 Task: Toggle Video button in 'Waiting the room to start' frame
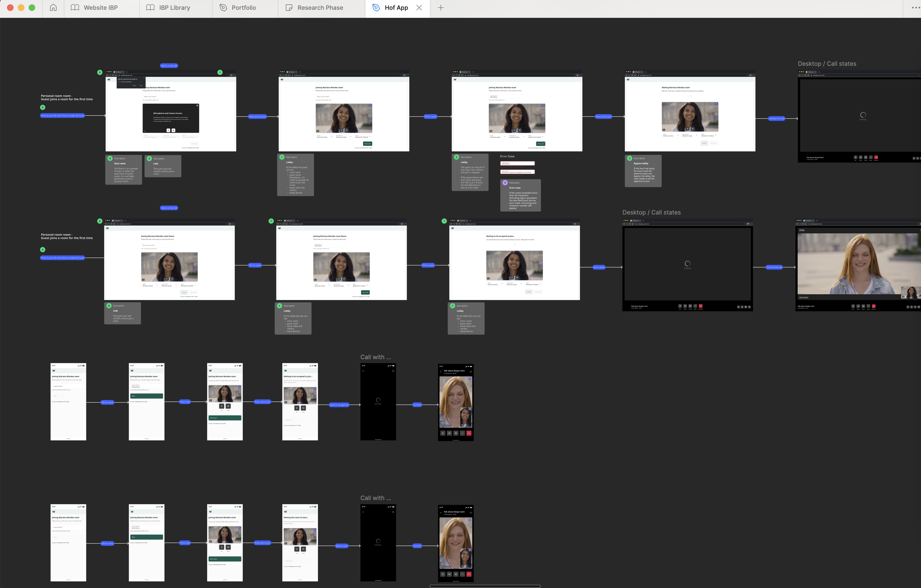(303, 549)
